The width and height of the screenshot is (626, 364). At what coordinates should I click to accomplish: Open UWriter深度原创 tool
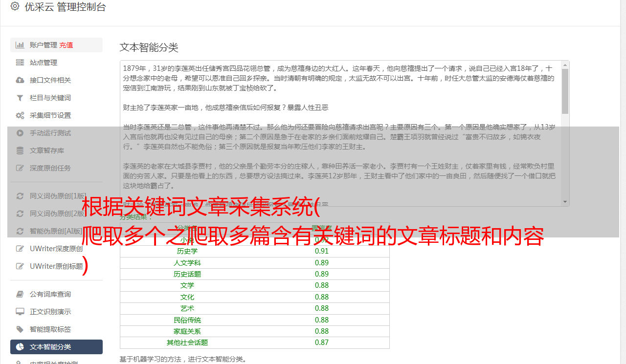(56, 249)
